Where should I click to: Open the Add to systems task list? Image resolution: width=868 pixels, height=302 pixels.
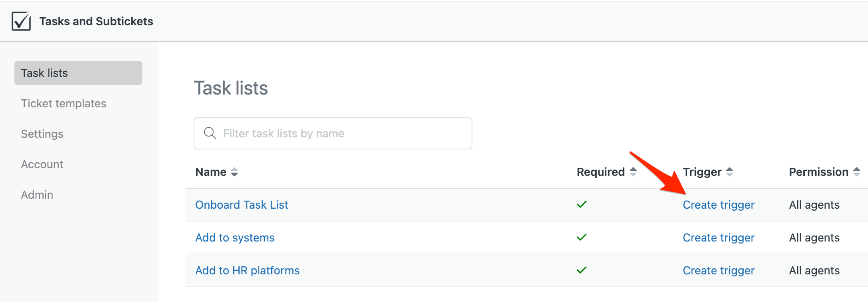point(235,238)
